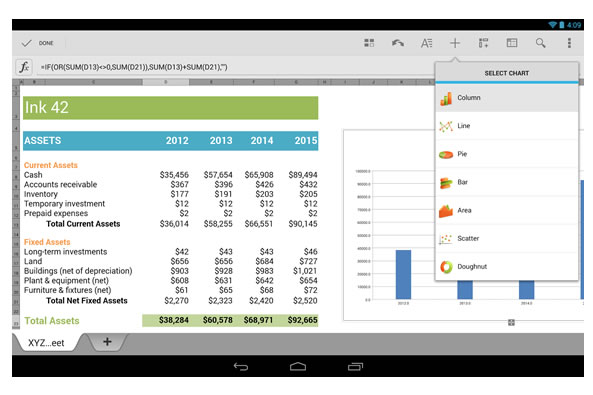Click the fx function button
This screenshot has width=593, height=395.
(x=24, y=67)
